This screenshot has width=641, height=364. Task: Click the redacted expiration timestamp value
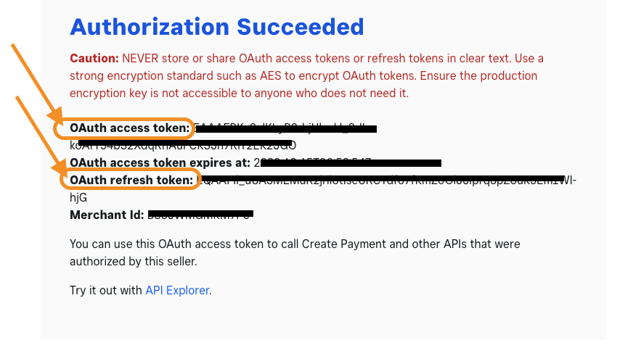click(x=348, y=163)
